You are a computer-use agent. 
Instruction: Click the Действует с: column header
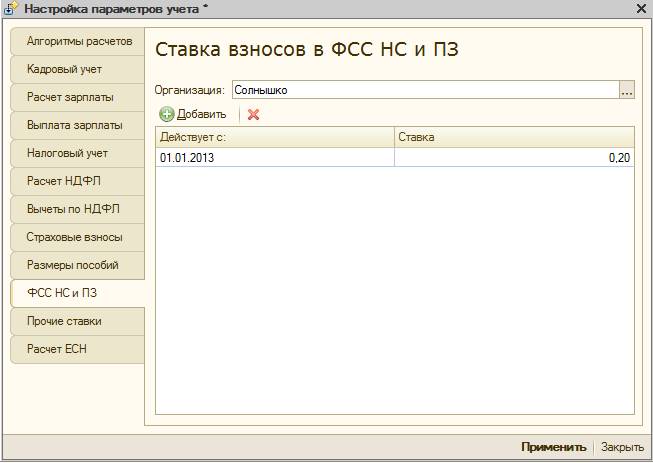point(275,137)
